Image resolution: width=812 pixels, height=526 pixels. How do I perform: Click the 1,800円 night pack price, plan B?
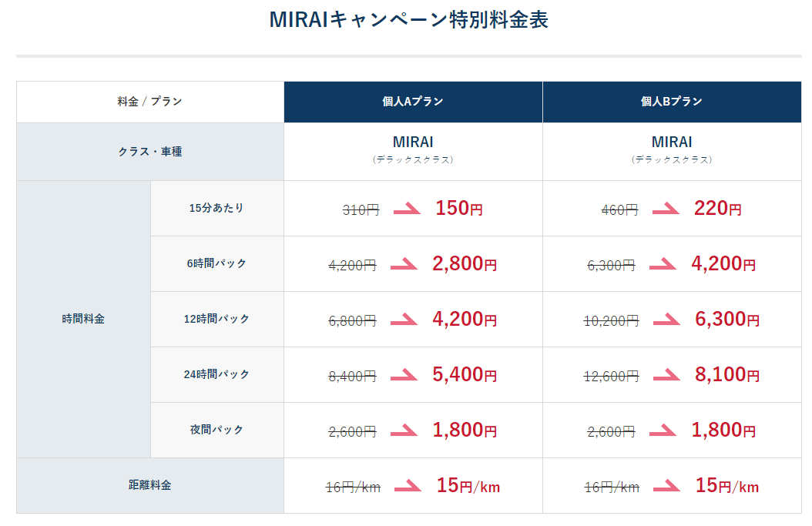[x=723, y=430]
